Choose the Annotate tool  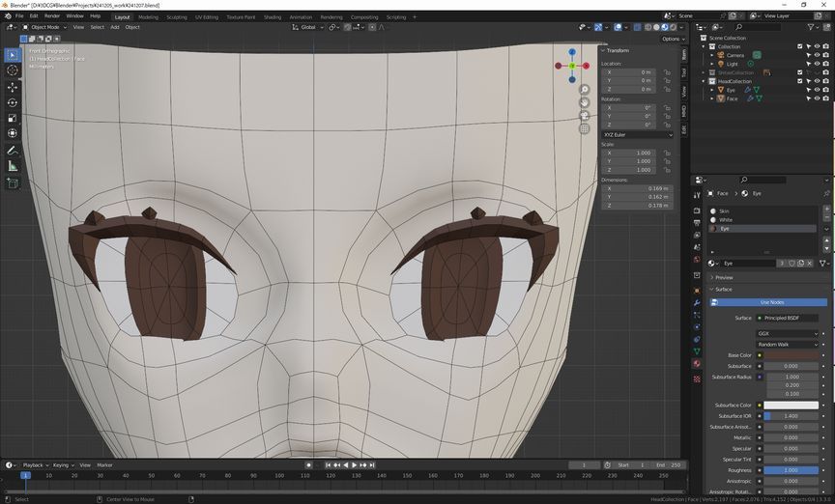coord(13,151)
